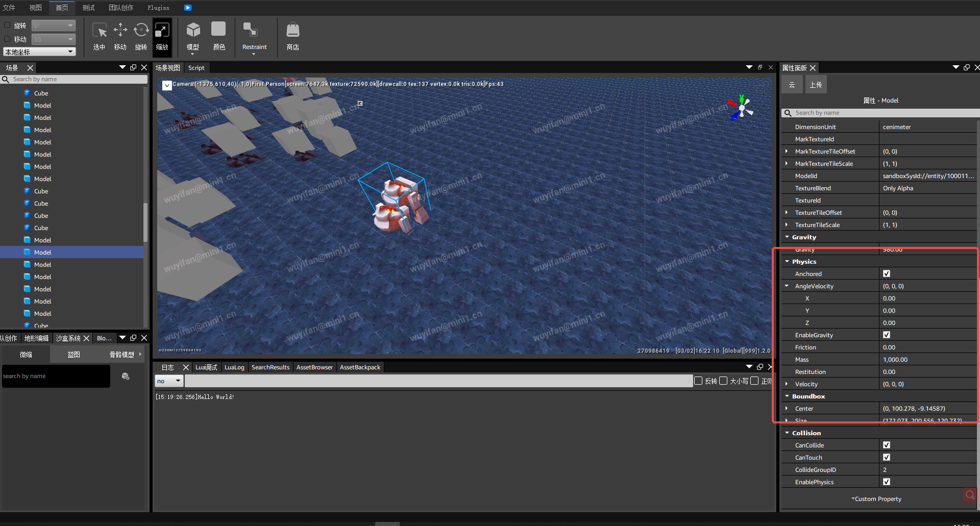Open the 团队创作 menu

click(x=121, y=8)
